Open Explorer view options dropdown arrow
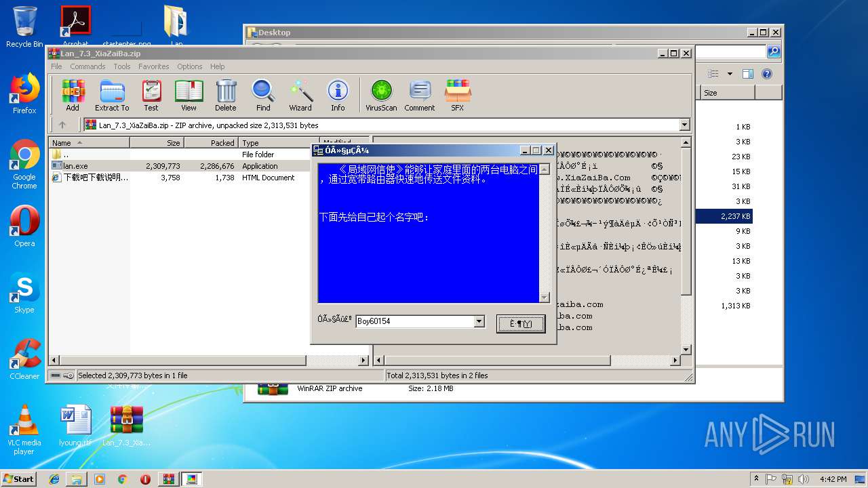The width and height of the screenshot is (868, 488). 730,74
